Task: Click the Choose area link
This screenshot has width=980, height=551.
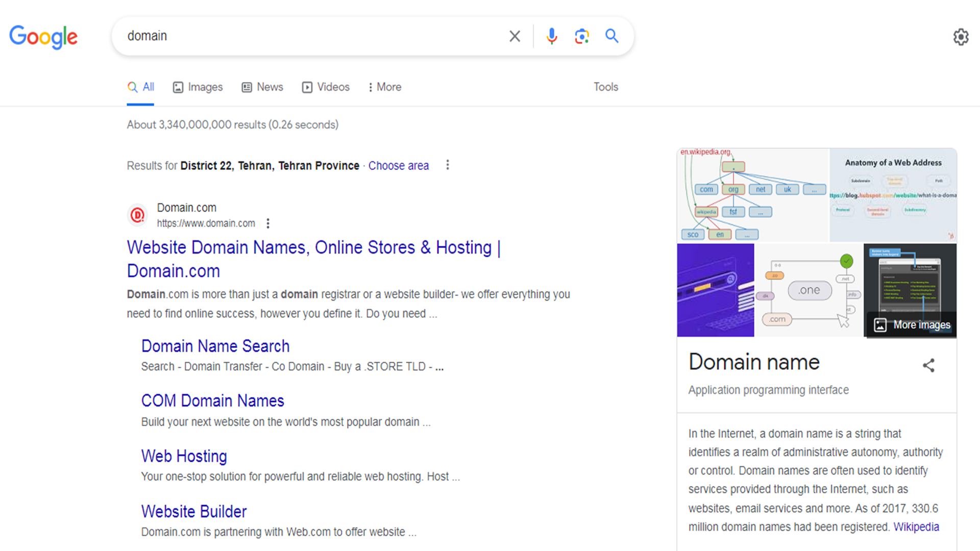Action: point(399,166)
